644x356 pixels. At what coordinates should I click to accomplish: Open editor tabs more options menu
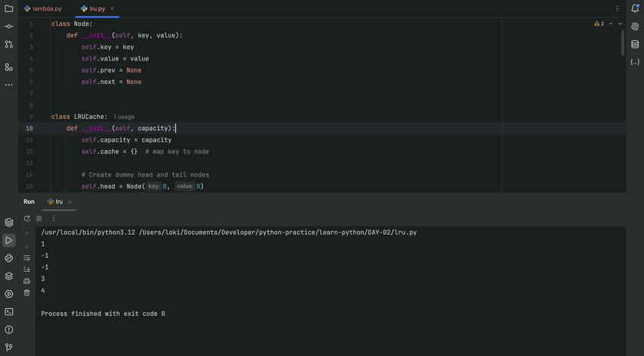pos(617,8)
